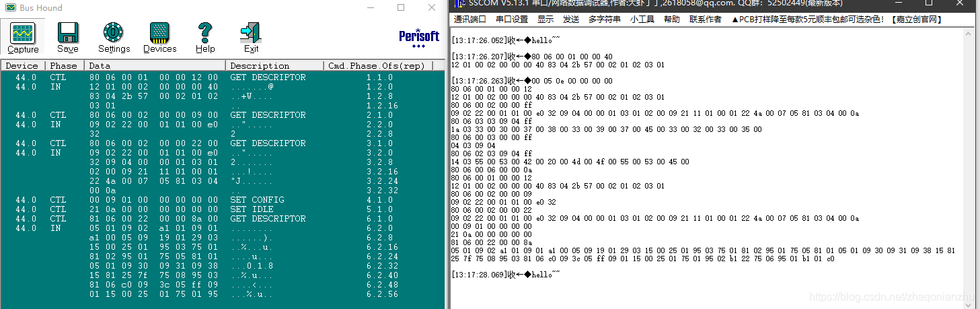Open the 联系作者 menu in SSCOM
Screen dimensions: 980x309
[706, 20]
